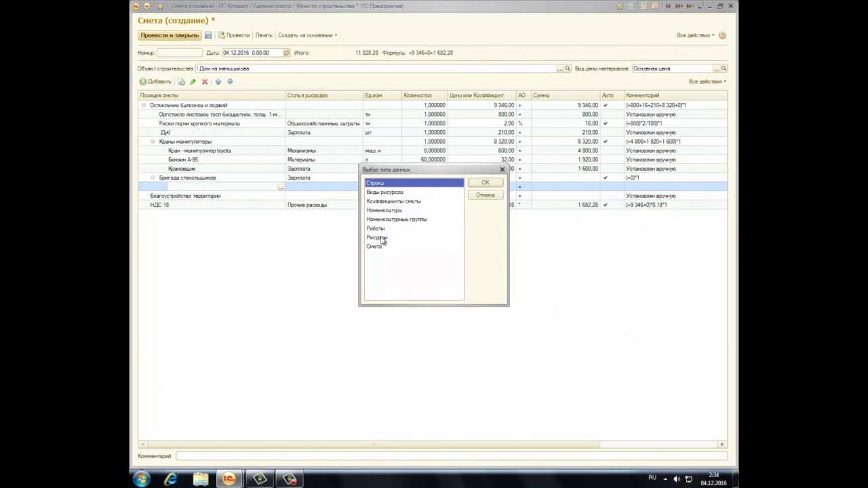Click the RU language indicator in tray
The image size is (868, 488).
[652, 478]
